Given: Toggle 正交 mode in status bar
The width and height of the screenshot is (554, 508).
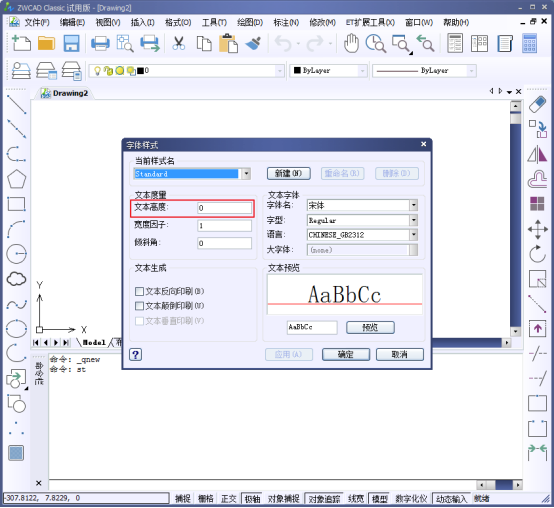Looking at the screenshot, I should [x=228, y=499].
